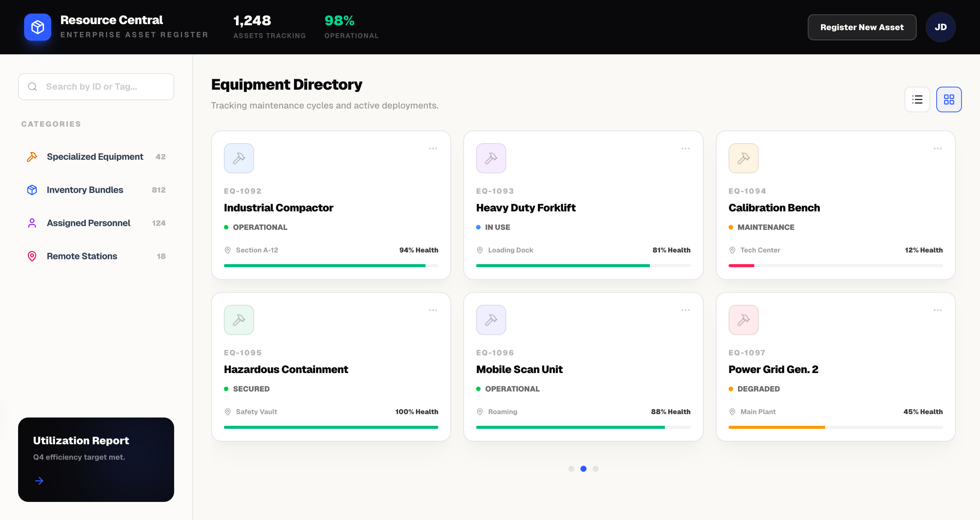Click the Utilization Report arrow icon
The height and width of the screenshot is (520, 980).
(x=39, y=480)
